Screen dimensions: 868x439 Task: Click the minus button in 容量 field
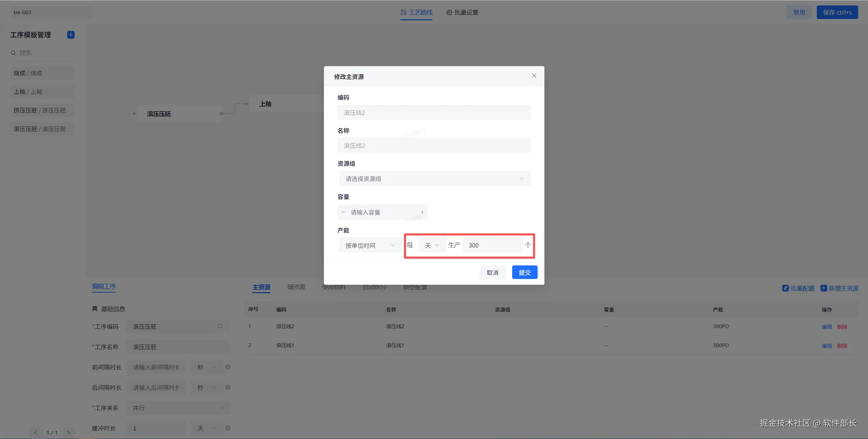pyautogui.click(x=343, y=212)
